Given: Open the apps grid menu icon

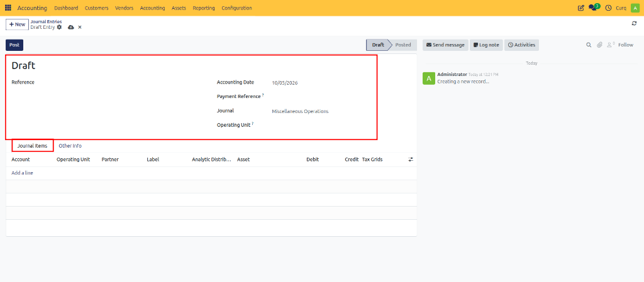Looking at the screenshot, I should pyautogui.click(x=8, y=8).
